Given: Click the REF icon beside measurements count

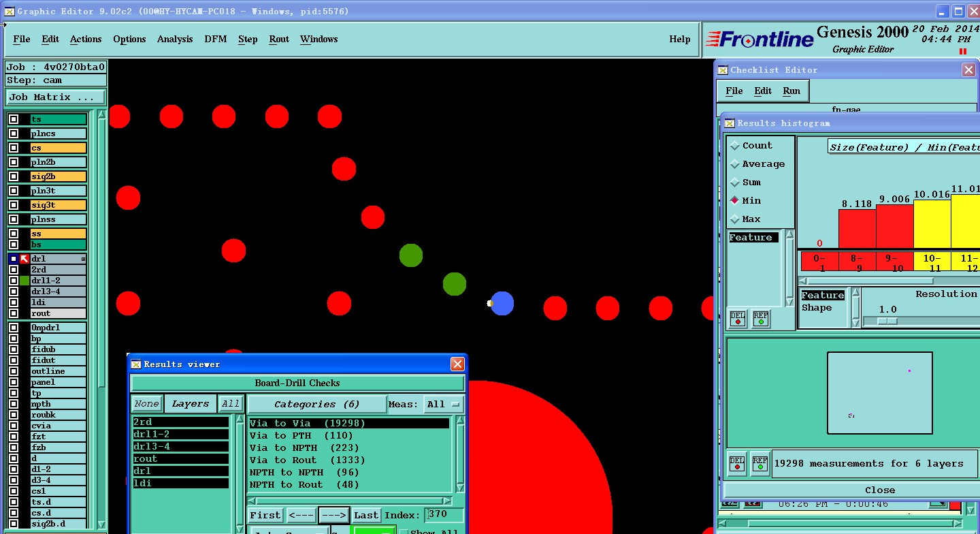Looking at the screenshot, I should tap(760, 462).
